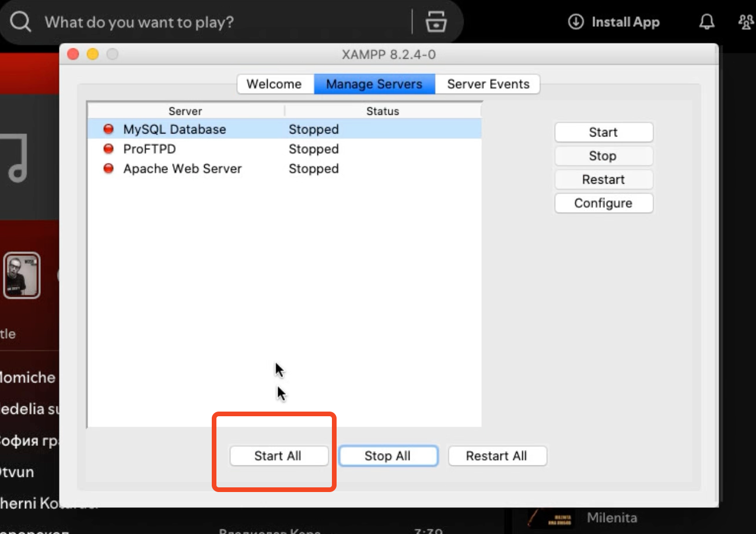Open notifications bell in music app

click(706, 22)
